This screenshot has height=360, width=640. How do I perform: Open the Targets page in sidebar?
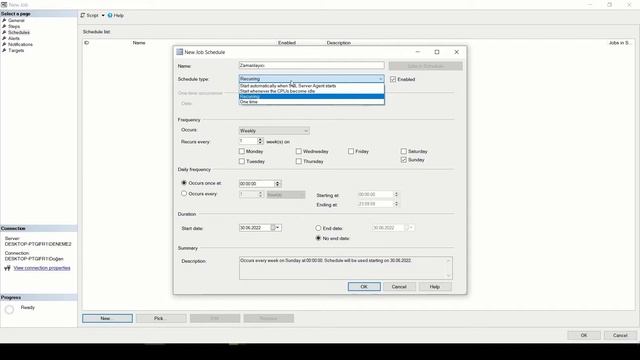pos(16,51)
